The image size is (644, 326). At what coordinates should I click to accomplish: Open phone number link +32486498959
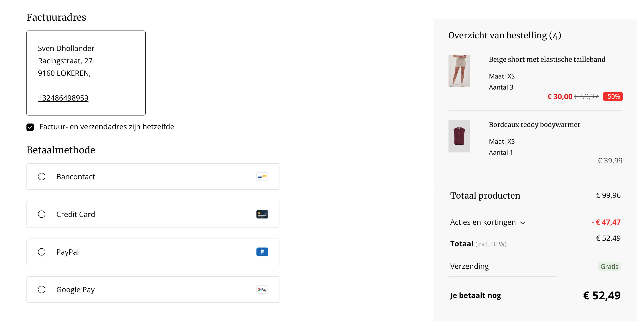point(63,98)
